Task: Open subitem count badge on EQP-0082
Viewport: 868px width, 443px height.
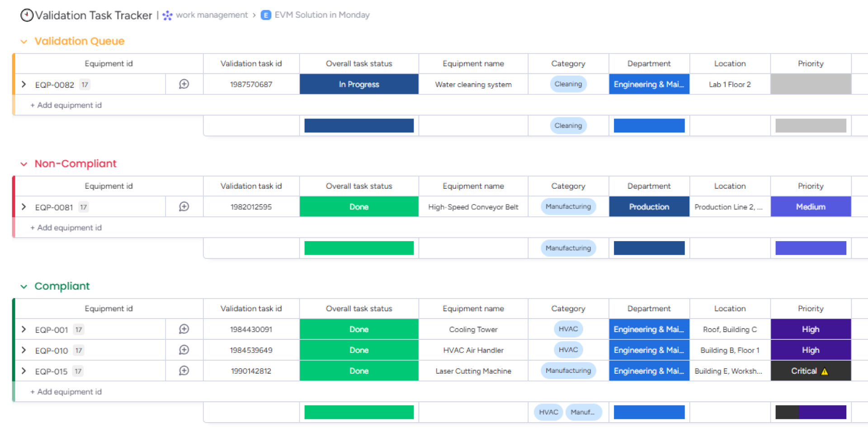Action: [x=85, y=85]
